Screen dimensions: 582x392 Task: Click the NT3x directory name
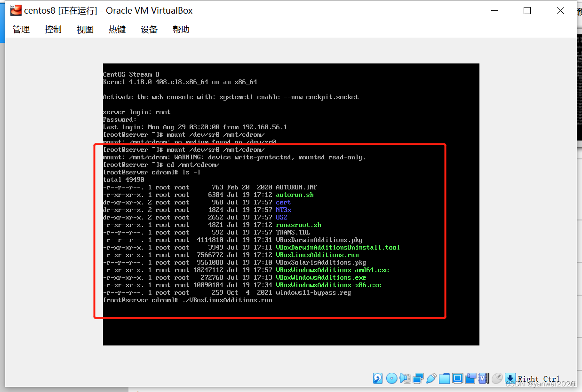coord(283,210)
